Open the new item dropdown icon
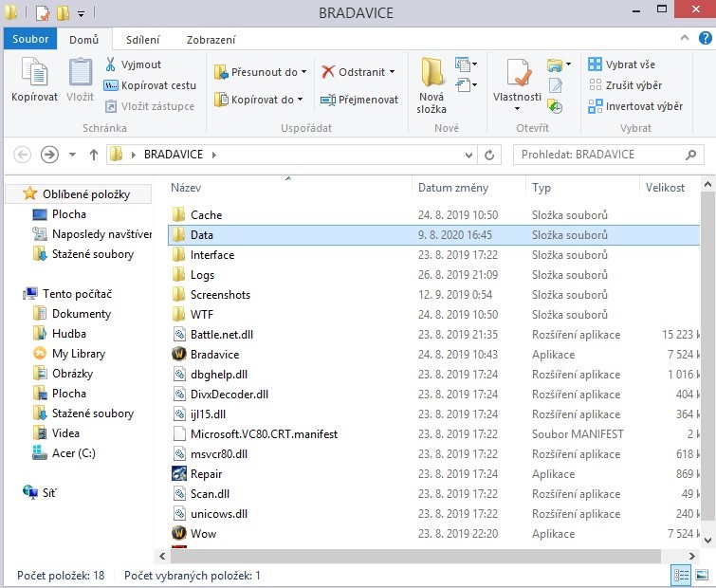716x588 pixels. coord(467,64)
